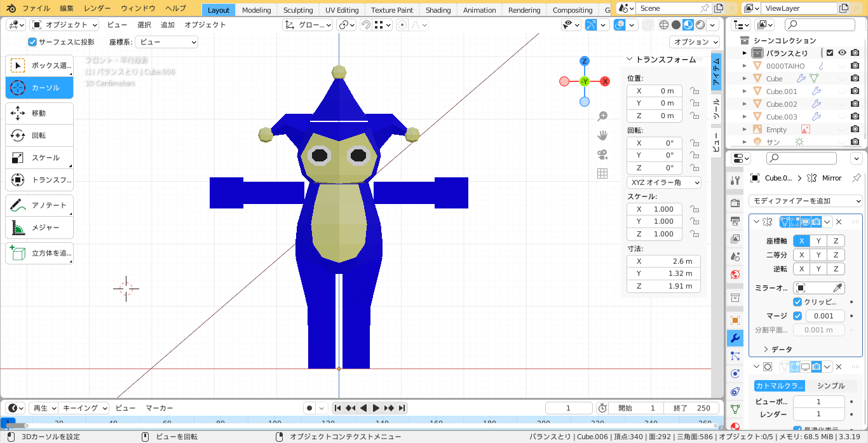Click the シンプル subdivision button
This screenshot has height=443, width=868.
coord(831,386)
